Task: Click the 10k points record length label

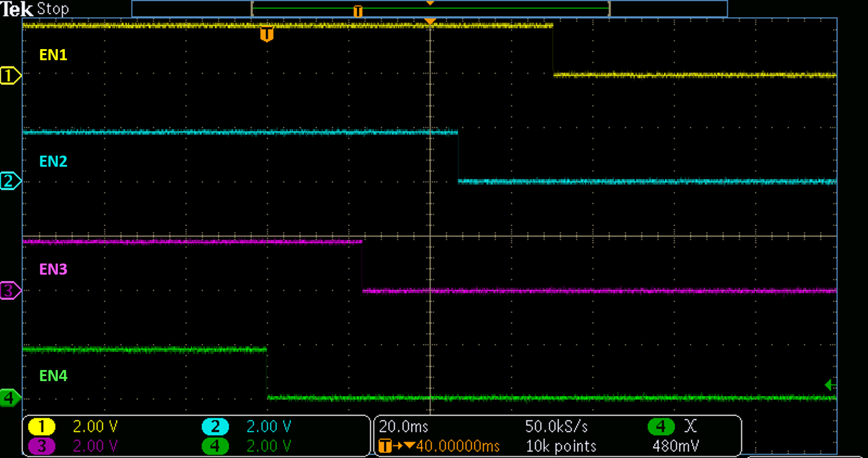Action: click(x=560, y=446)
